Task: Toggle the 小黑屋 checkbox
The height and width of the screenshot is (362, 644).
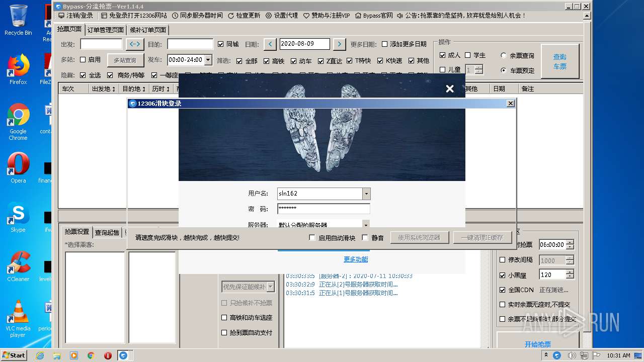Action: pos(502,275)
